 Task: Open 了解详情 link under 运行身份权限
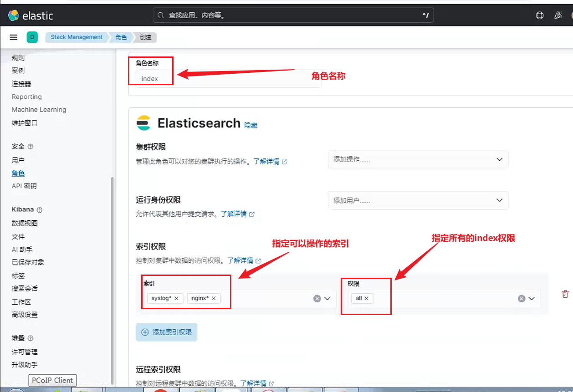click(237, 214)
